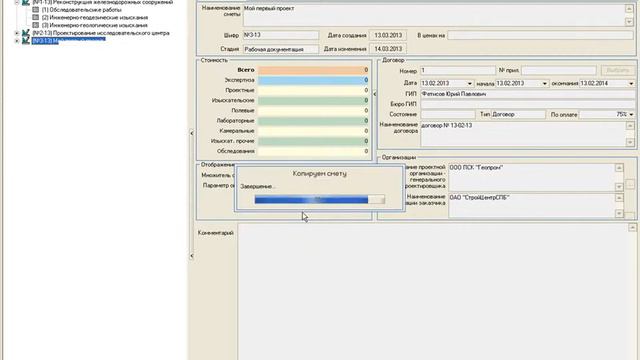Click ГИП field Фетисов Юрий Павлович
The height and width of the screenshot is (360, 640).
tap(528, 94)
